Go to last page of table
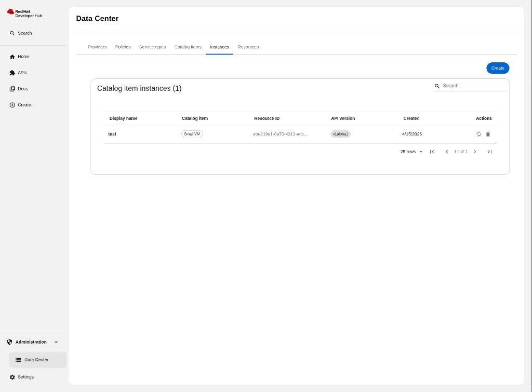532x392 pixels. [x=489, y=152]
